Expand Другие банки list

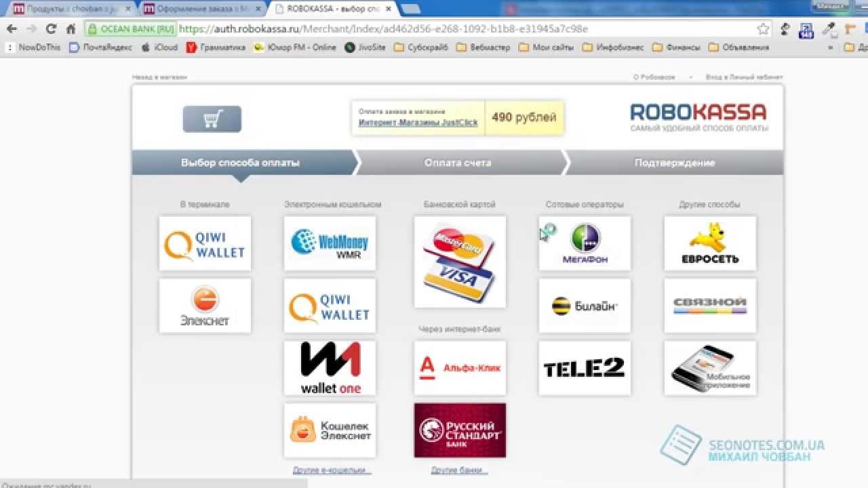click(460, 470)
